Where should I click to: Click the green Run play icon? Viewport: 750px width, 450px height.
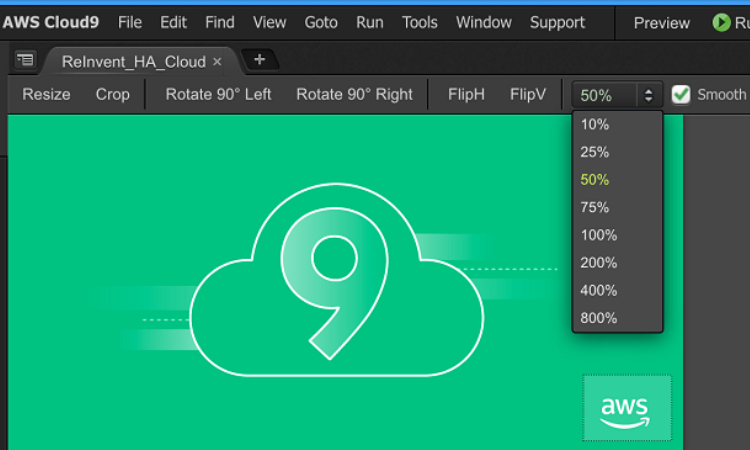[721, 22]
